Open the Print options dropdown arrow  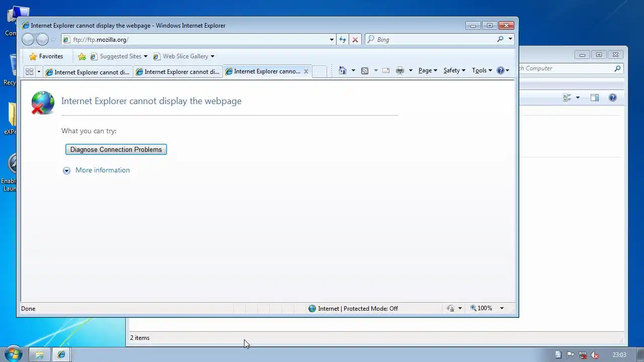pos(411,70)
